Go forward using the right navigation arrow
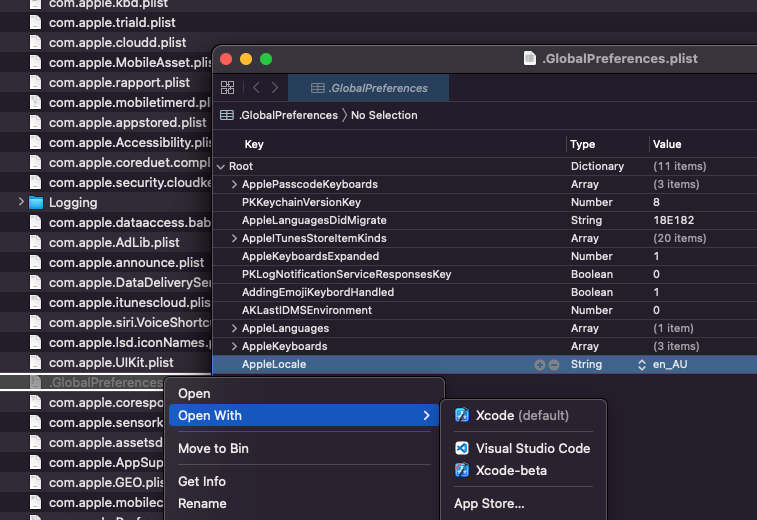 pyautogui.click(x=275, y=87)
